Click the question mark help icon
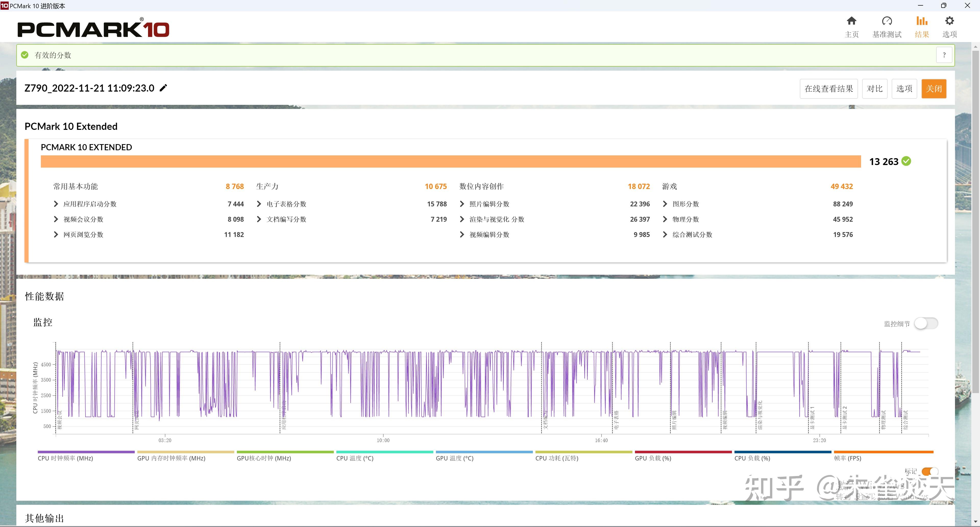Image resolution: width=980 pixels, height=527 pixels. point(944,55)
